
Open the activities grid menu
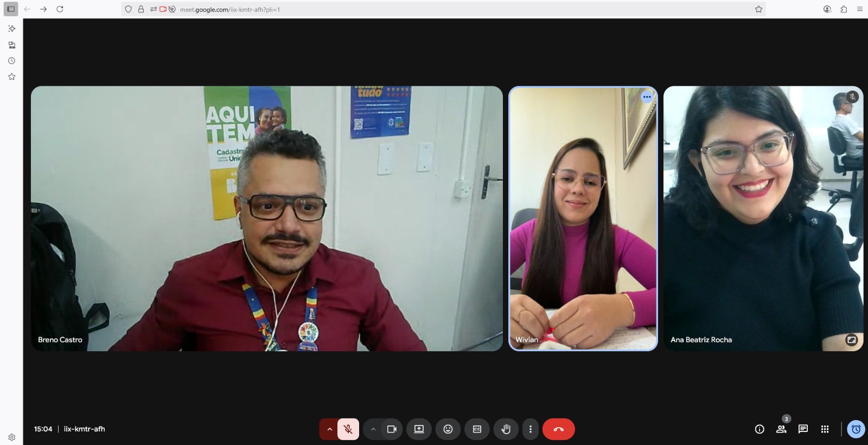coord(825,429)
